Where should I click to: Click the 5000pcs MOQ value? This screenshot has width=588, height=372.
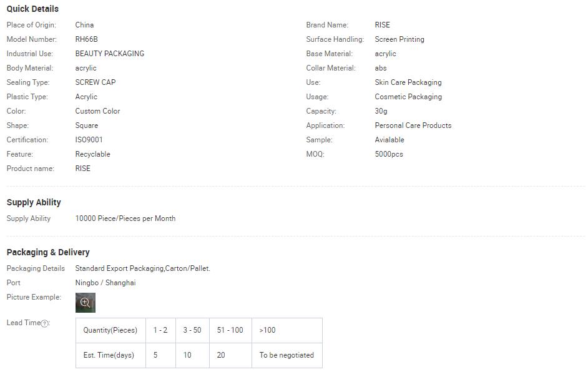(389, 154)
